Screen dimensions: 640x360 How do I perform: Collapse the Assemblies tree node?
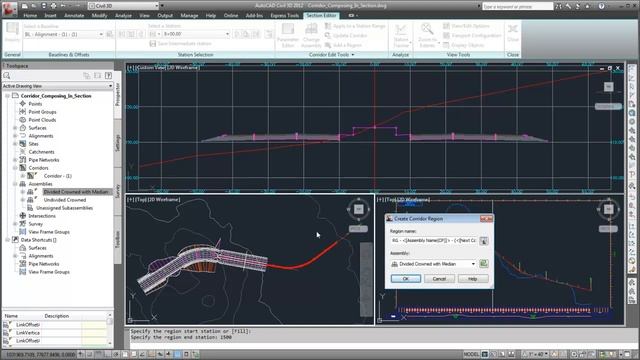click(x=15, y=184)
